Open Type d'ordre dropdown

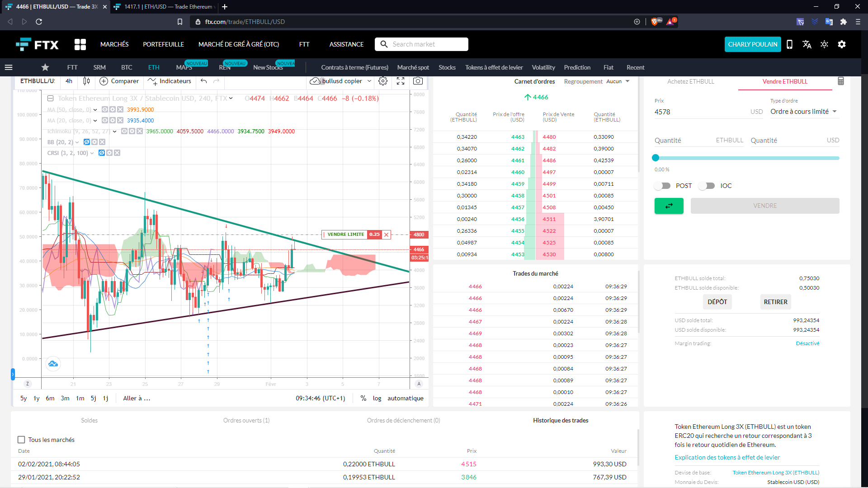804,112
